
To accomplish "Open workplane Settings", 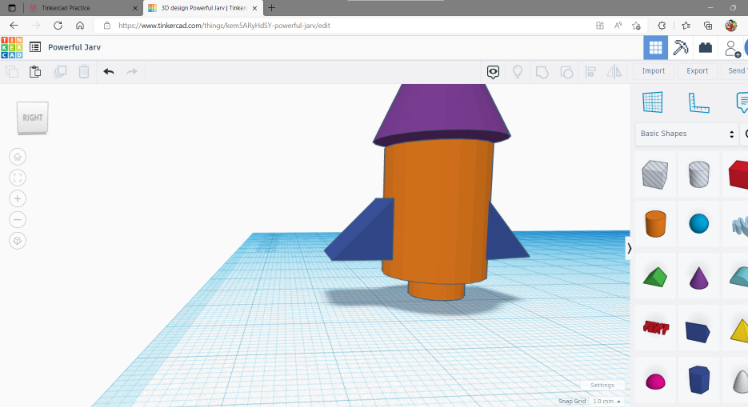I will tap(602, 385).
